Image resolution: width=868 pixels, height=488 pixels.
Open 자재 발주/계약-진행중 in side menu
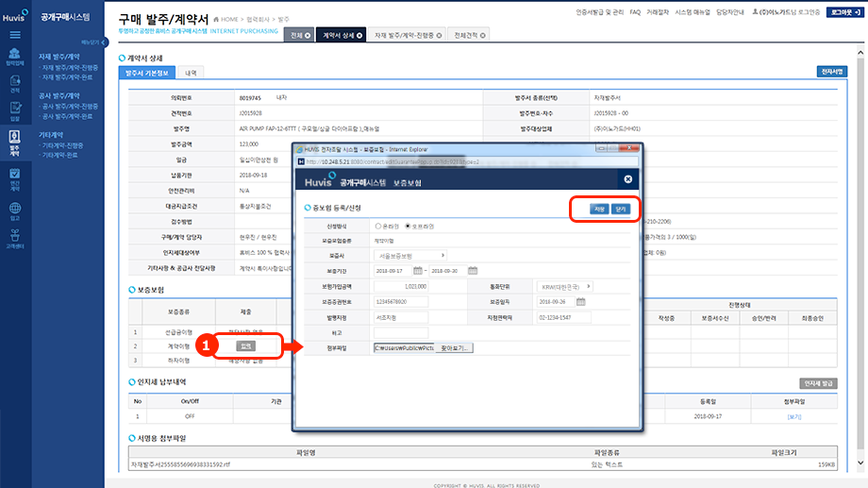pos(70,68)
